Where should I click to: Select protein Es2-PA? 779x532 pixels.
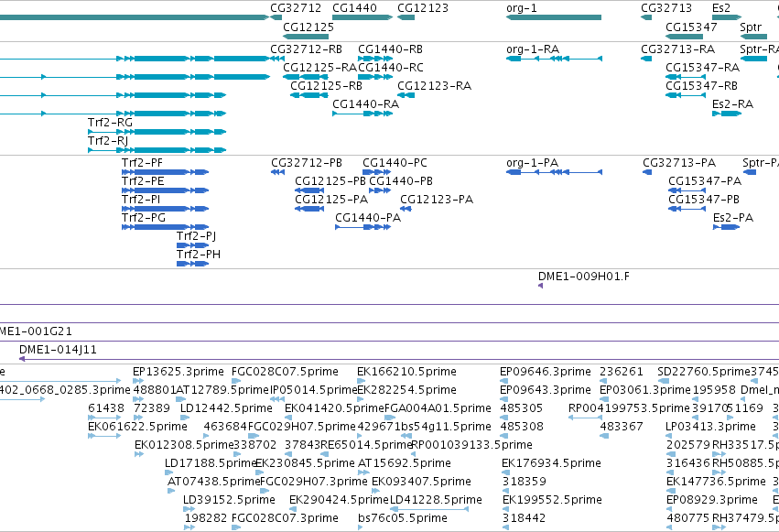[726, 227]
